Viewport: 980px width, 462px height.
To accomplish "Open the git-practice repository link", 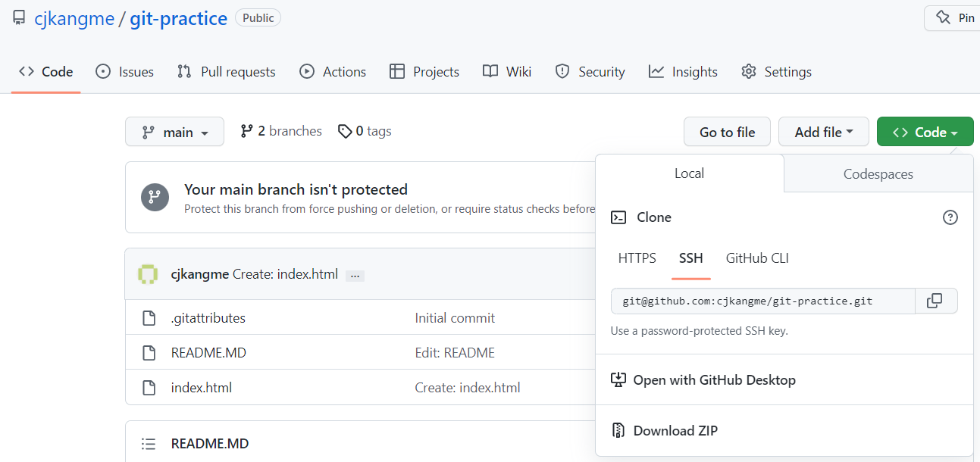I will click(x=179, y=18).
